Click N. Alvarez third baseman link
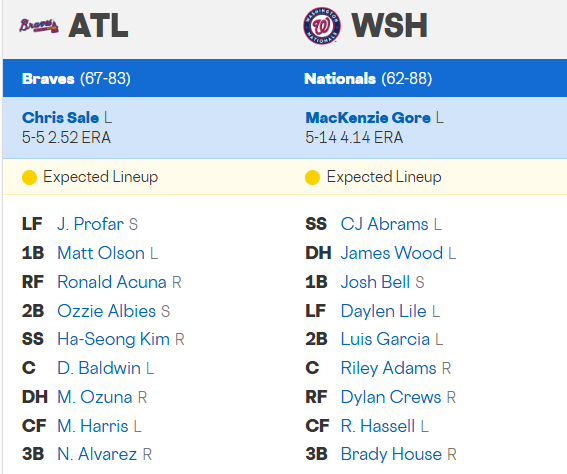 point(97,454)
